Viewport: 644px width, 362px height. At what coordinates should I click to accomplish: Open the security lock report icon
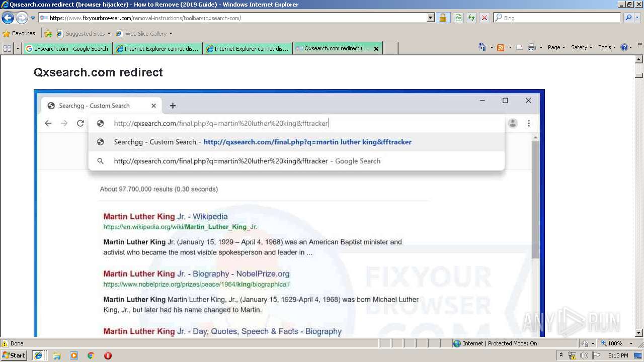[443, 18]
